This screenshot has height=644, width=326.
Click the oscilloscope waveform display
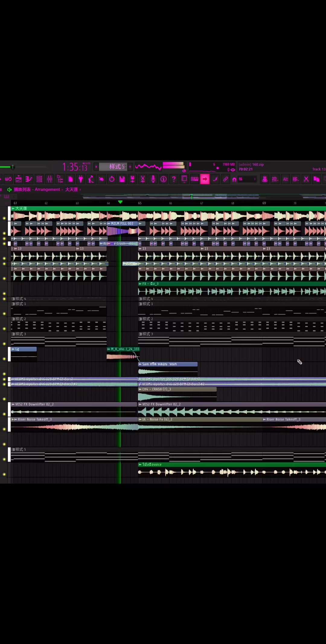coord(148,166)
